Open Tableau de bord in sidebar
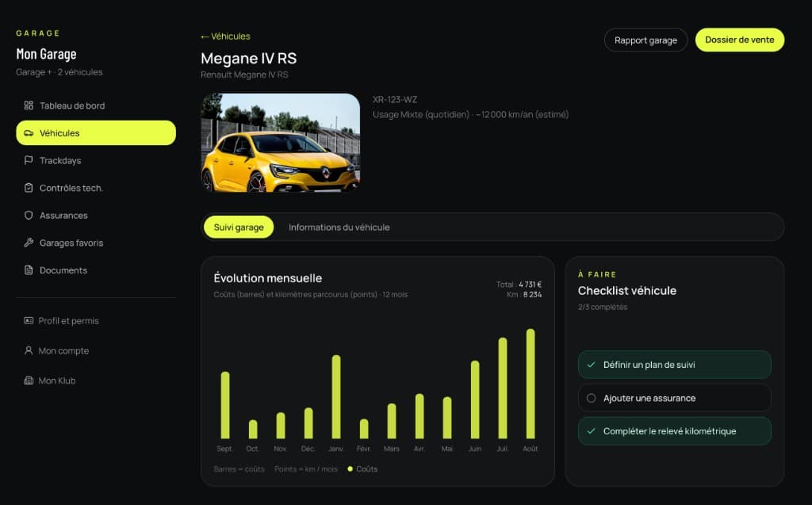Image resolution: width=812 pixels, height=505 pixels. (96, 105)
